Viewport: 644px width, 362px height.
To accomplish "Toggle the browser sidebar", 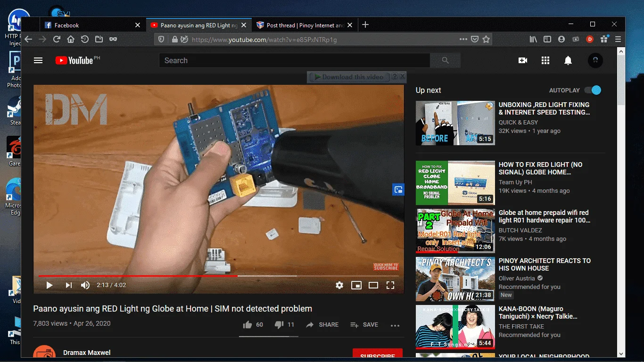I will 547,40.
